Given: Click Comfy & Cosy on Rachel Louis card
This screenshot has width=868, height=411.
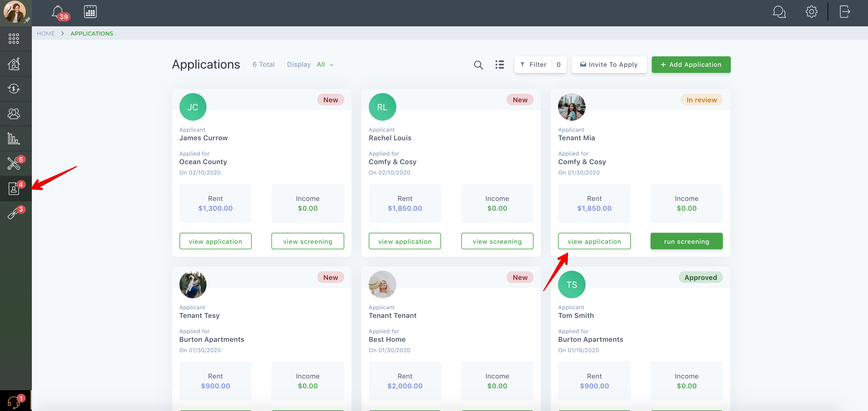Looking at the screenshot, I should [392, 162].
